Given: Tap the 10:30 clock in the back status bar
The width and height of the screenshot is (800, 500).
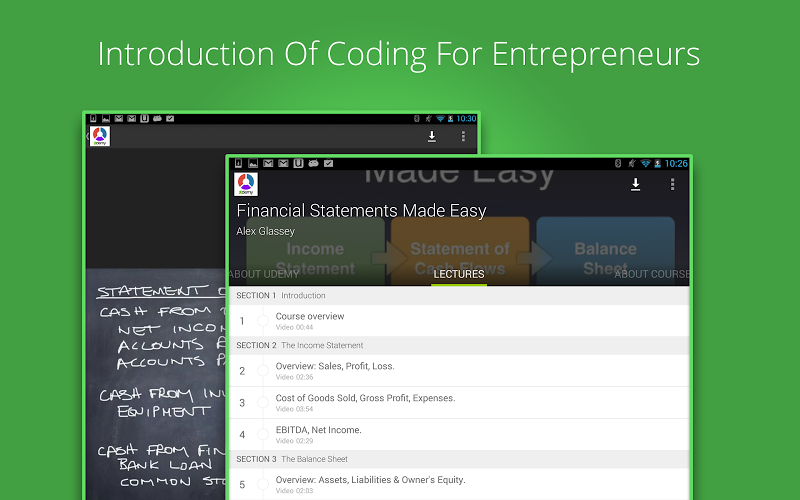Looking at the screenshot, I should pos(466,118).
